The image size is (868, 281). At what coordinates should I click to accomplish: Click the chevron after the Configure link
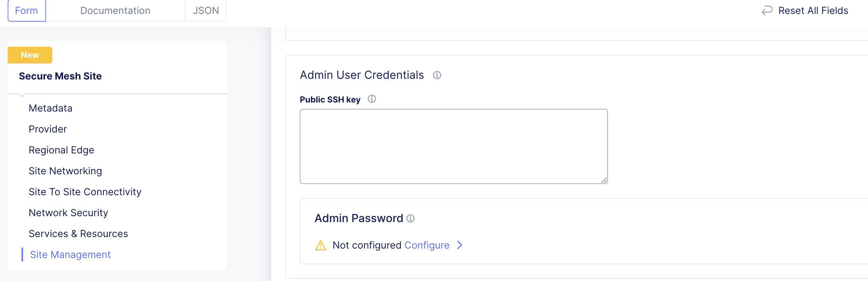tap(460, 245)
